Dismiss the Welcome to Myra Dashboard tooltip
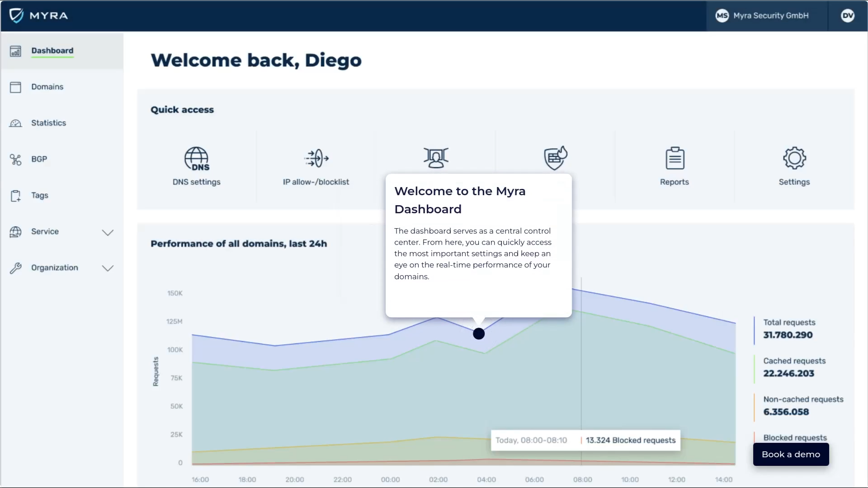The image size is (868, 488). coord(478,244)
